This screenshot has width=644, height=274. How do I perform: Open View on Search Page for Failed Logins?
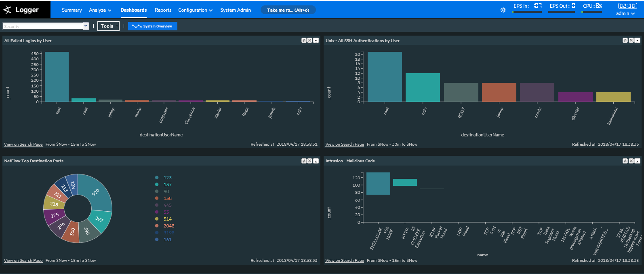pyautogui.click(x=23, y=144)
